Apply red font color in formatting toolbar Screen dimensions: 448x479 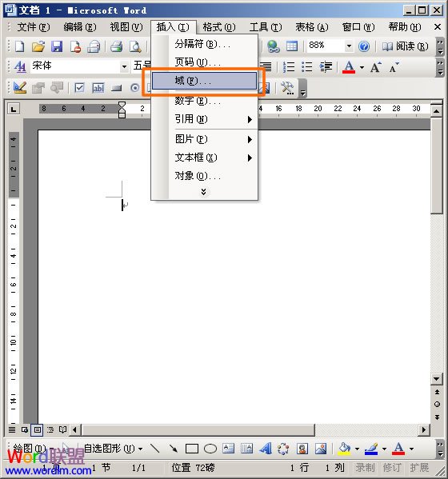[x=349, y=66]
